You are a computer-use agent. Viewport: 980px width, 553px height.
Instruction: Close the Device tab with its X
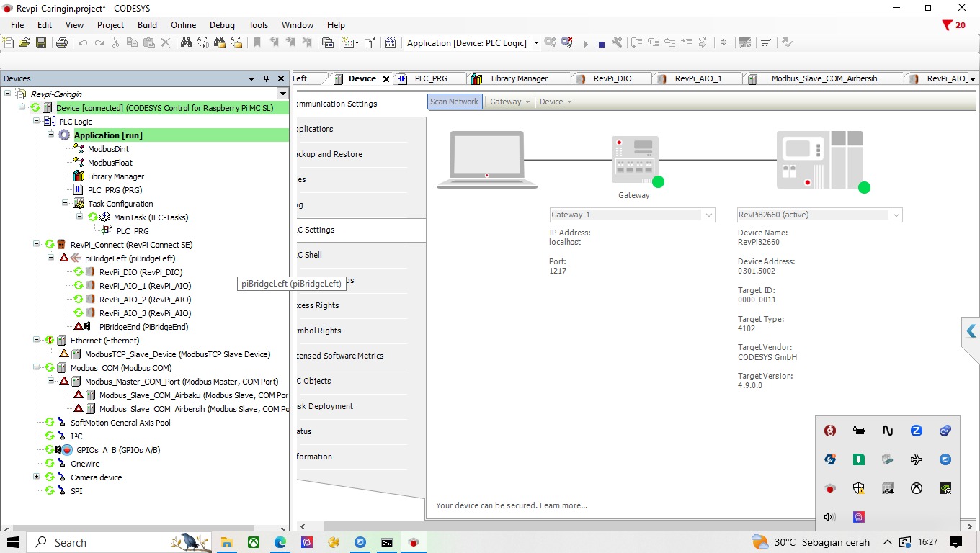pyautogui.click(x=386, y=79)
